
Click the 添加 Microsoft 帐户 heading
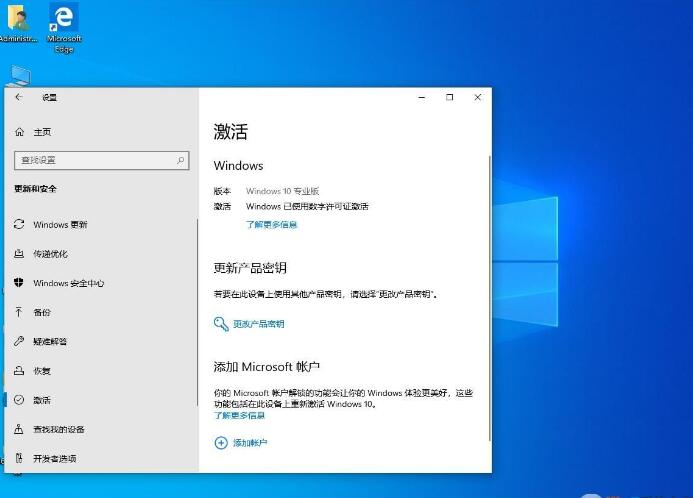coord(267,367)
